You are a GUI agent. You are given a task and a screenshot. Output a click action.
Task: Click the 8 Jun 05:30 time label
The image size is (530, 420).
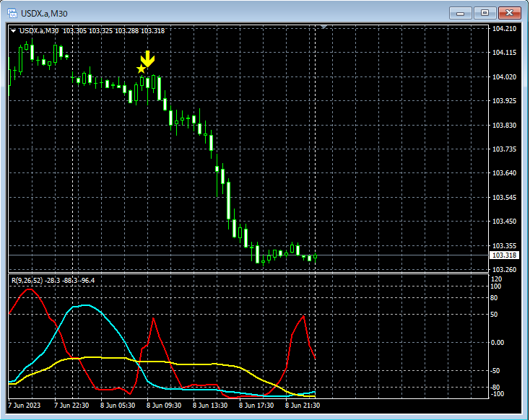tap(118, 405)
